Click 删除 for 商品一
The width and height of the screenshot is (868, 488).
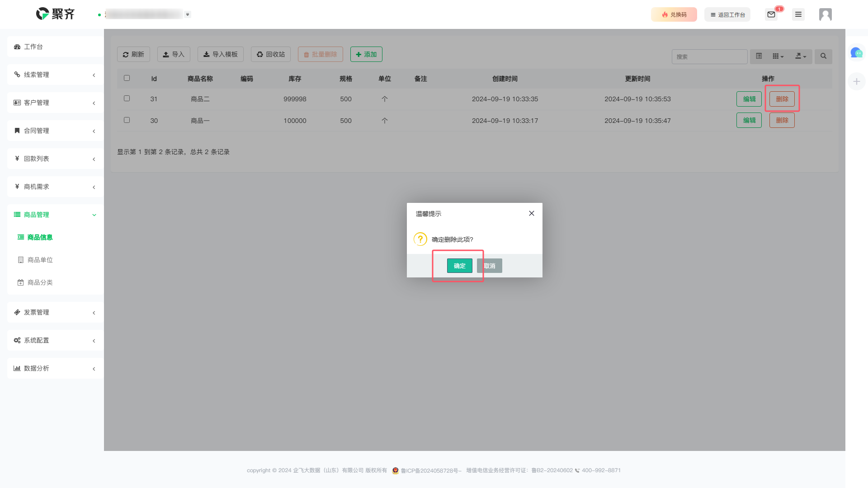pos(782,120)
